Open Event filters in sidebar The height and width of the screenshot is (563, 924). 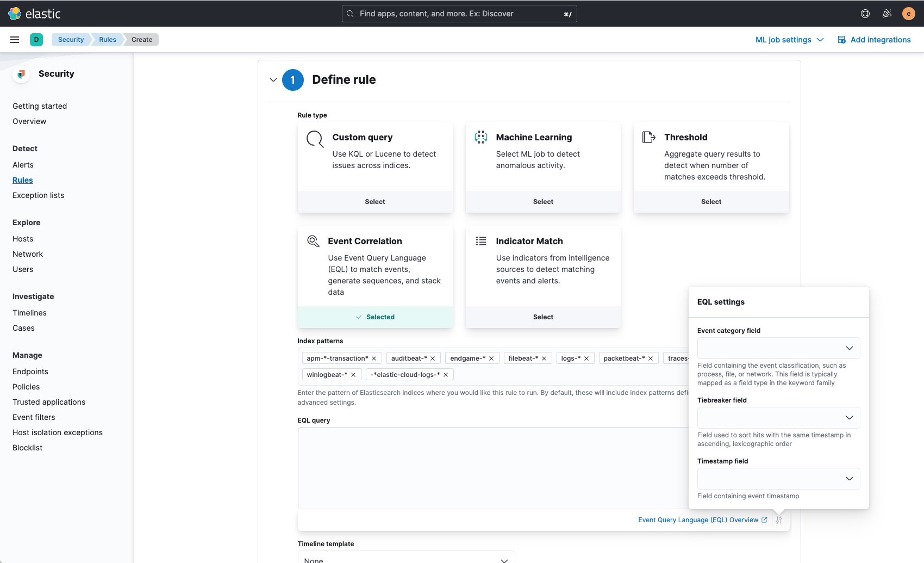[34, 417]
